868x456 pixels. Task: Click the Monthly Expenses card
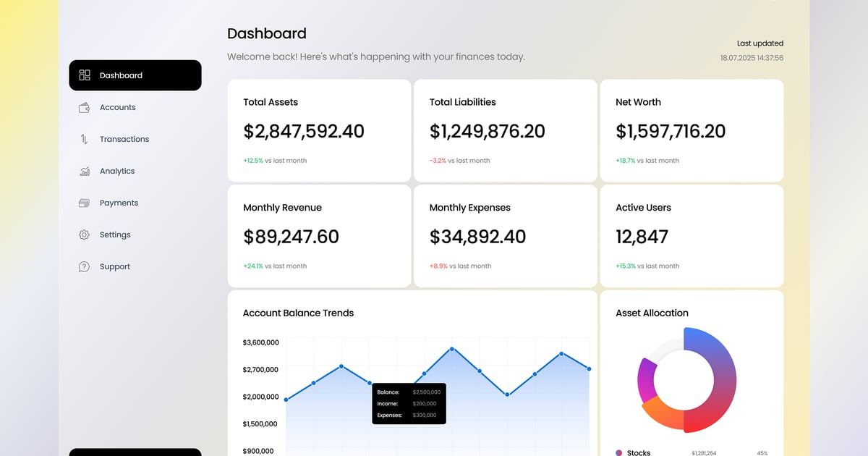[x=505, y=236]
